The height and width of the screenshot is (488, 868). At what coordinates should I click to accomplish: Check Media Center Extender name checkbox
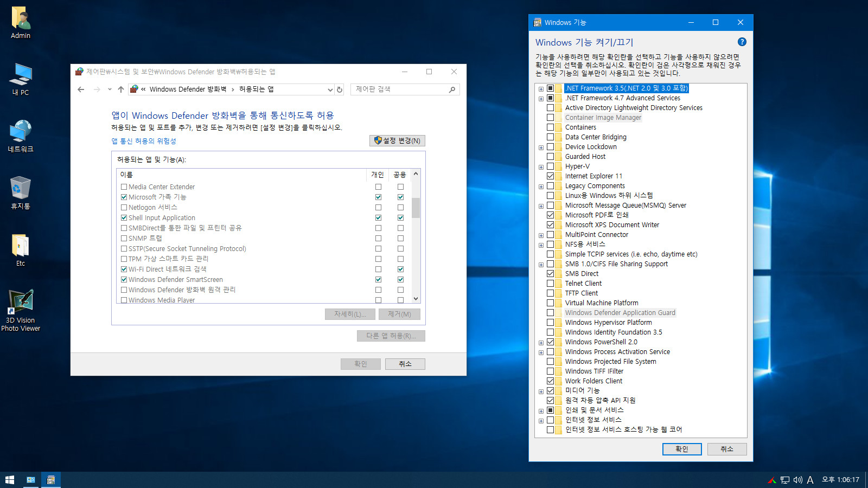(124, 187)
